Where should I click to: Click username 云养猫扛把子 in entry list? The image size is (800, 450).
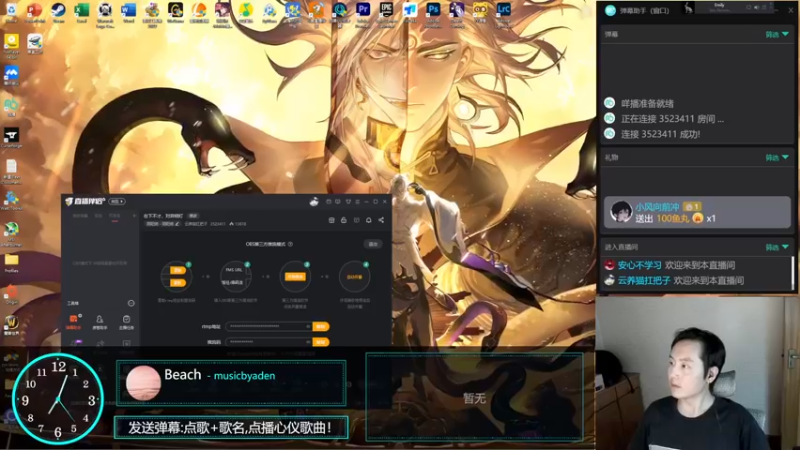pyautogui.click(x=644, y=281)
